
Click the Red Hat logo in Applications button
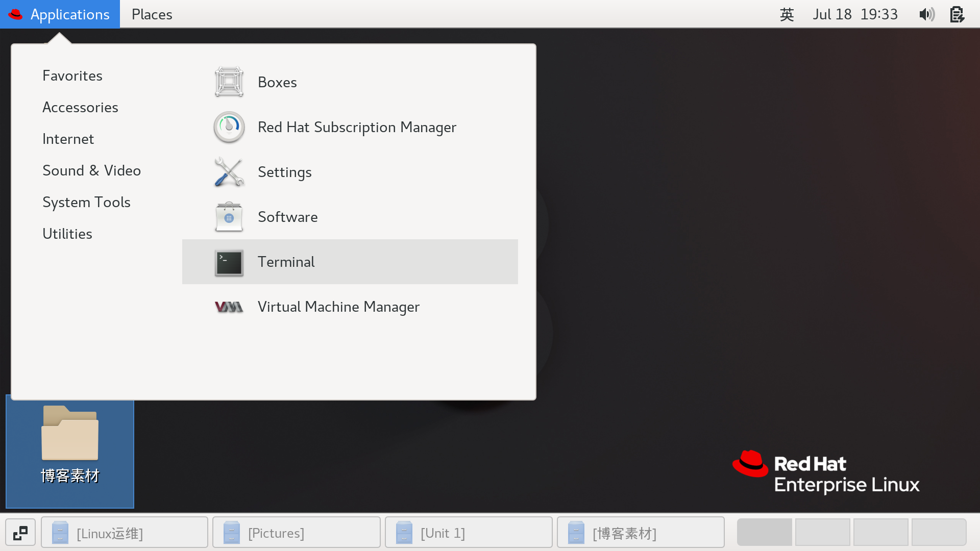(x=15, y=14)
